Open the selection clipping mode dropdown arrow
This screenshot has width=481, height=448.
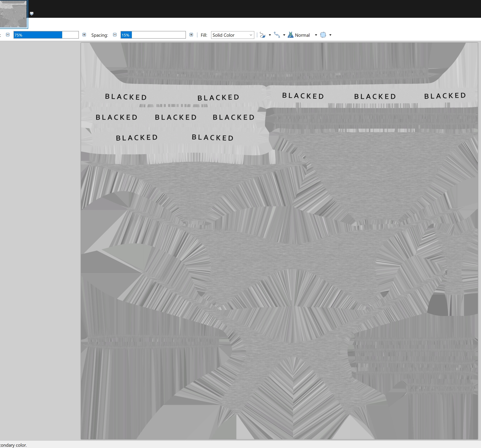tap(330, 35)
